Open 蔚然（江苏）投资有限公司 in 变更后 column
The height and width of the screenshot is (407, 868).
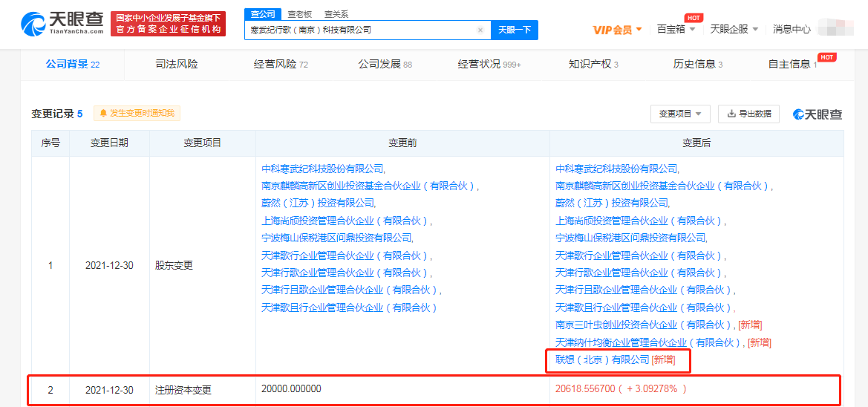(x=613, y=203)
